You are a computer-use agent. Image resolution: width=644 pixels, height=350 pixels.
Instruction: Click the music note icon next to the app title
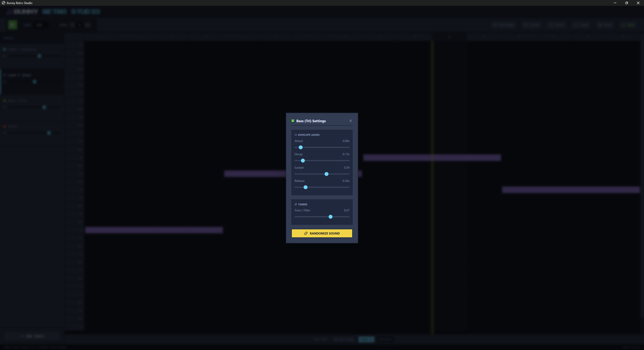8,12
